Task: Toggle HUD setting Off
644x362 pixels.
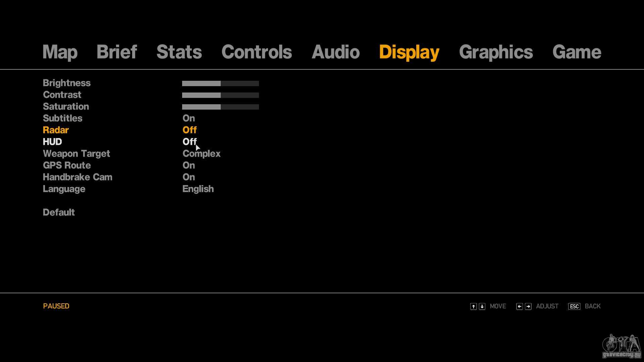Action: (x=190, y=141)
